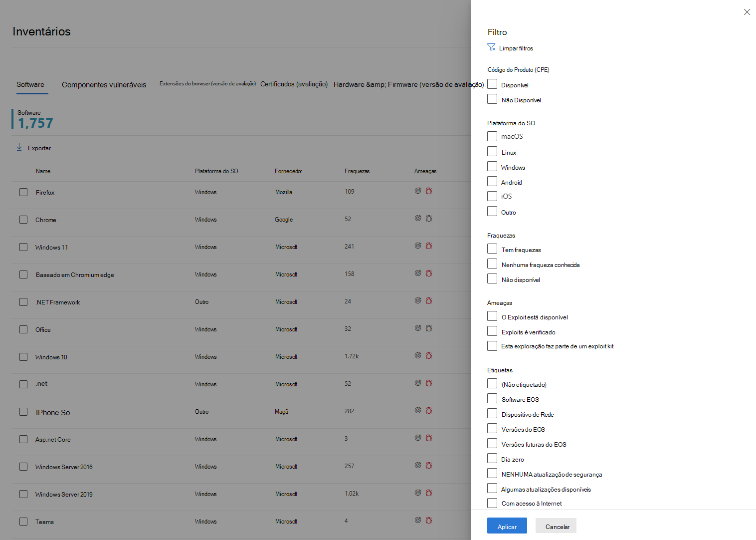Open the Software tab
Viewport: 756px width, 540px height.
tap(30, 84)
